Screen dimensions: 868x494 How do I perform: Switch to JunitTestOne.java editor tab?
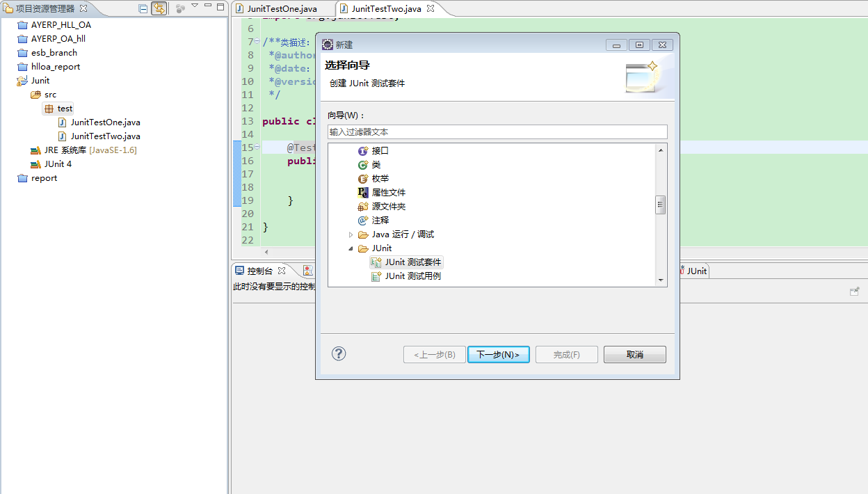282,8
